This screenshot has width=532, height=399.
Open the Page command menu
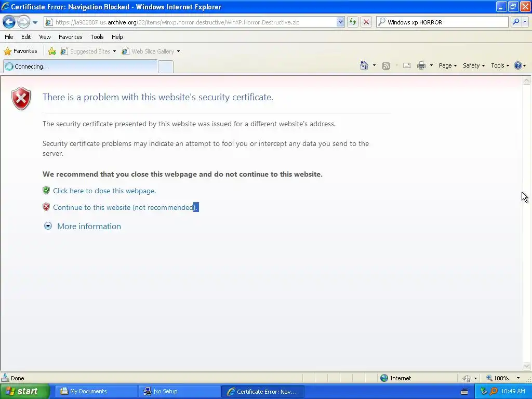coord(447,65)
